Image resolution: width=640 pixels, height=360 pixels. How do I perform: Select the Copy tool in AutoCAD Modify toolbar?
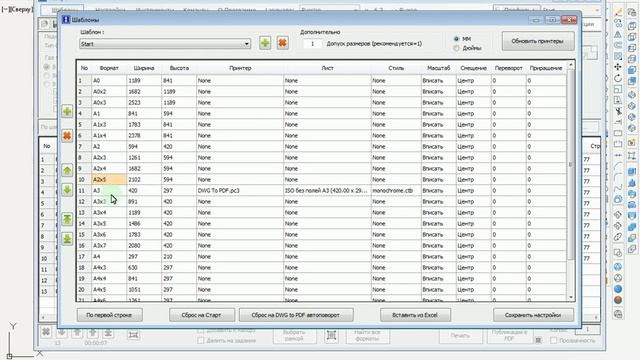pos(618,23)
